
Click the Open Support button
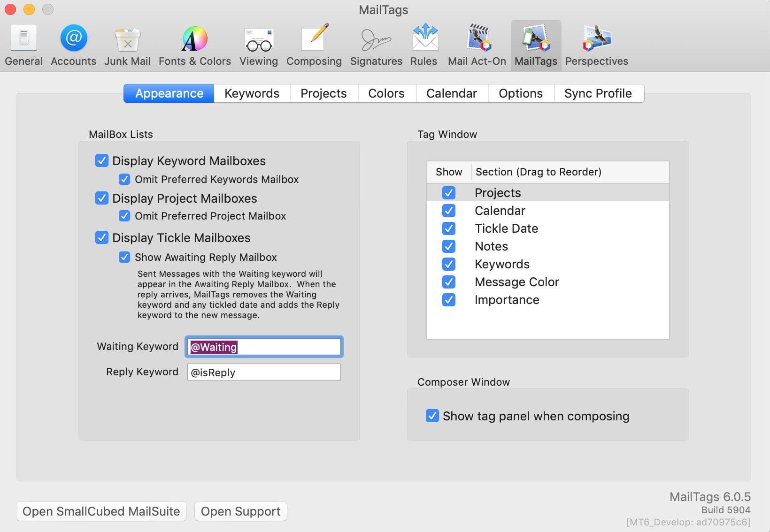click(x=240, y=511)
